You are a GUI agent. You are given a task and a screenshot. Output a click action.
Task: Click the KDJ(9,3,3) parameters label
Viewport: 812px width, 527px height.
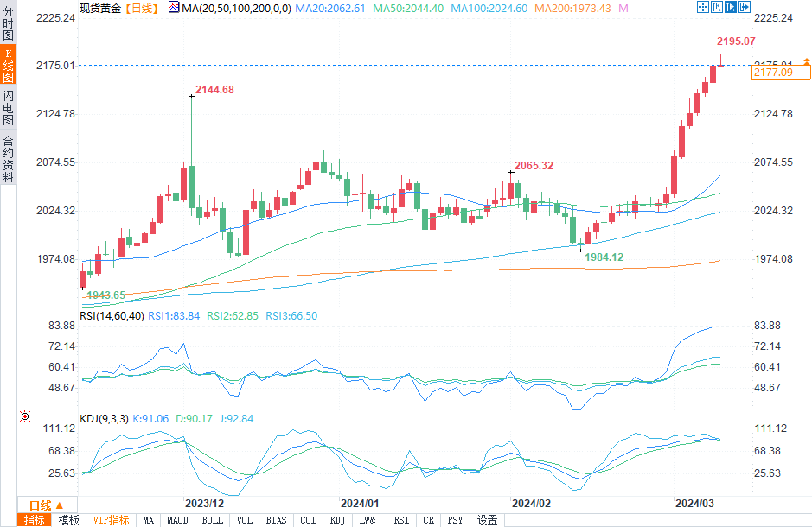(x=104, y=418)
